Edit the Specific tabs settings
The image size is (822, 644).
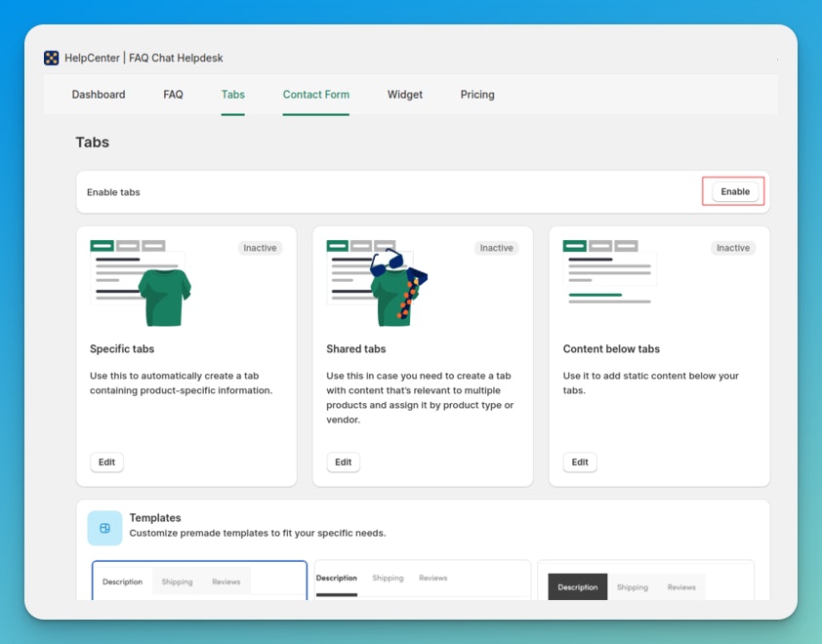pos(106,463)
